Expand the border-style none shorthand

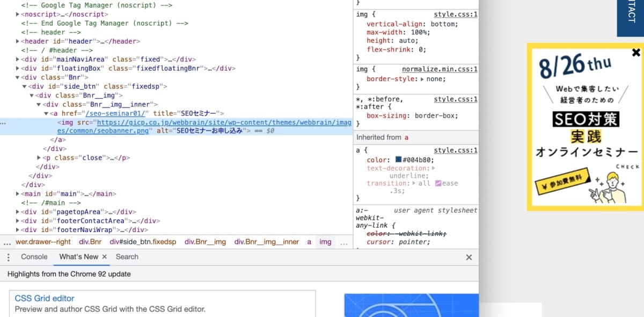(421, 79)
